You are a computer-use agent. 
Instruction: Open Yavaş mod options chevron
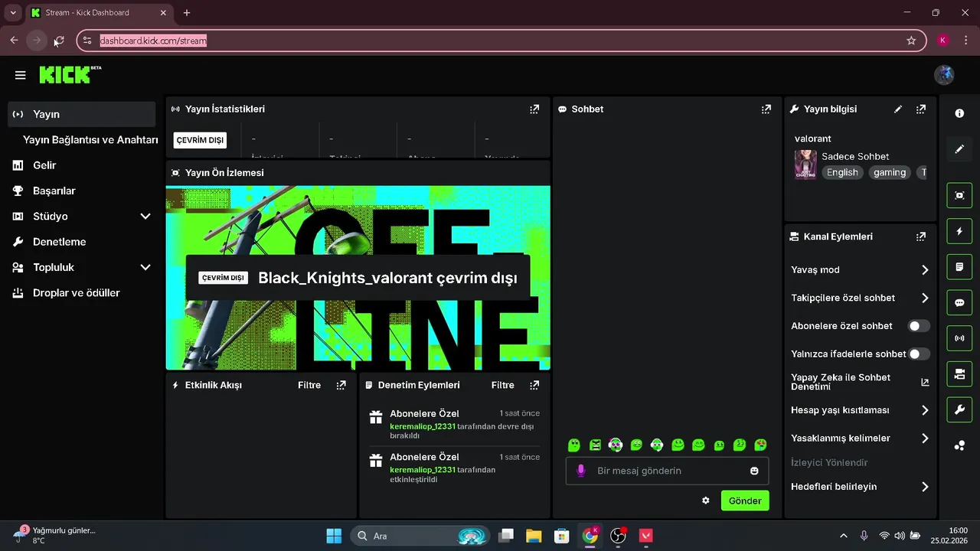925,270
